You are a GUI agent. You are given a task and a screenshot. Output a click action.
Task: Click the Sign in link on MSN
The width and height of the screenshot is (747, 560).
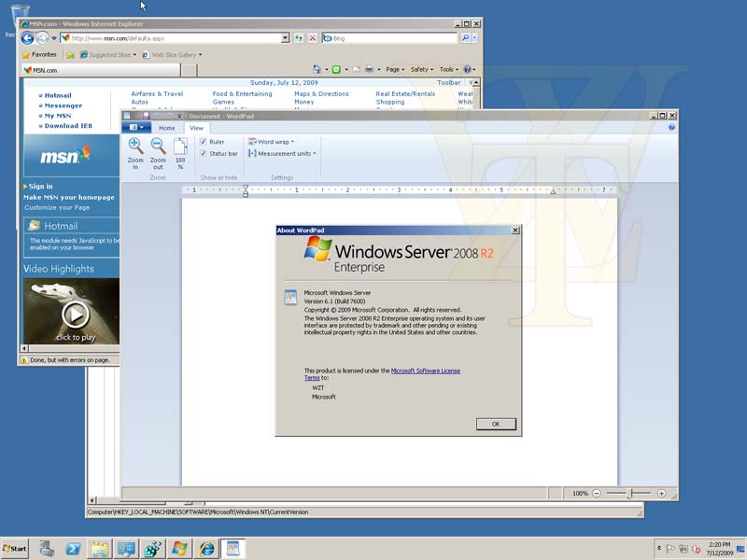tap(40, 186)
